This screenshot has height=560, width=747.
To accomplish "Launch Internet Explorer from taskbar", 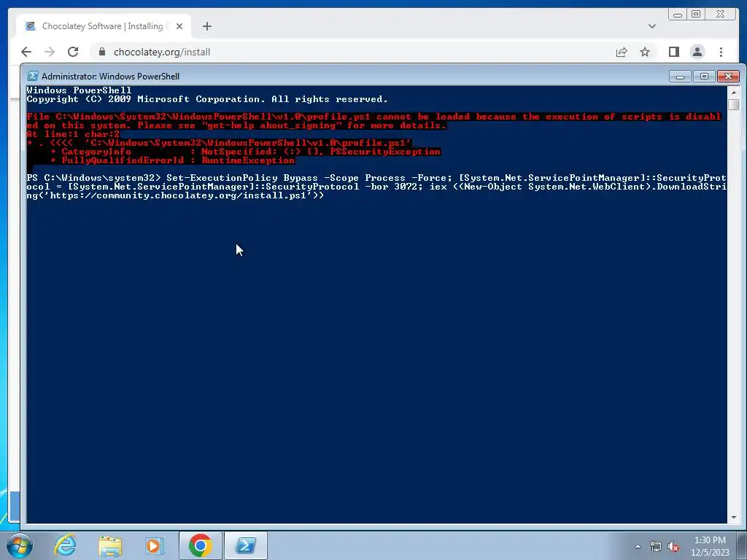I will 65,545.
